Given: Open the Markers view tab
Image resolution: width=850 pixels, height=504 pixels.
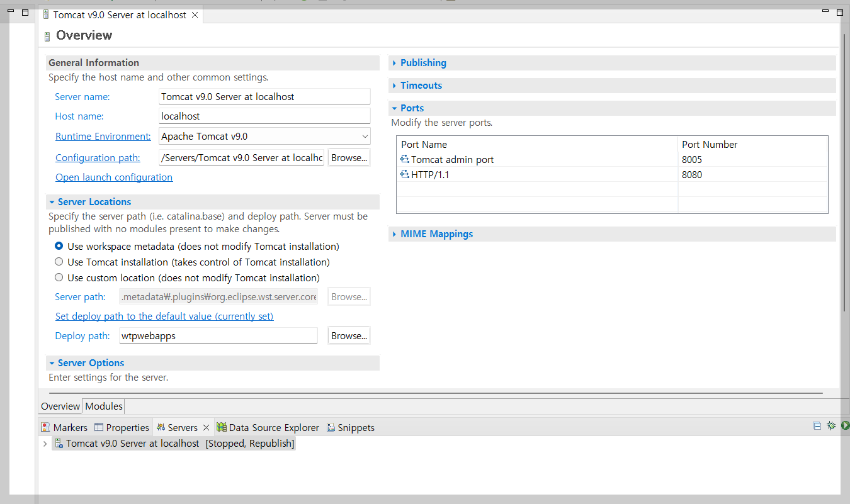Looking at the screenshot, I should coord(64,427).
